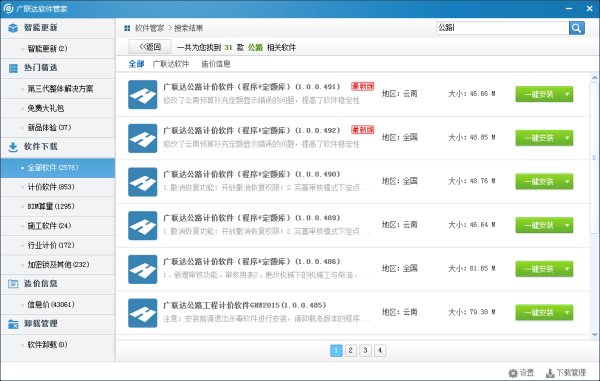
Task: Click the software icon for version 1.0.0.491
Action: [142, 94]
